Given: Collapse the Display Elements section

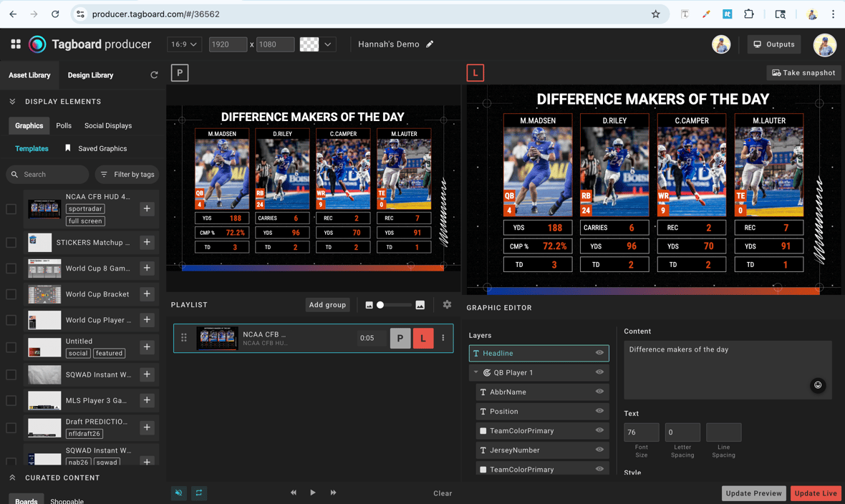Looking at the screenshot, I should (x=12, y=102).
